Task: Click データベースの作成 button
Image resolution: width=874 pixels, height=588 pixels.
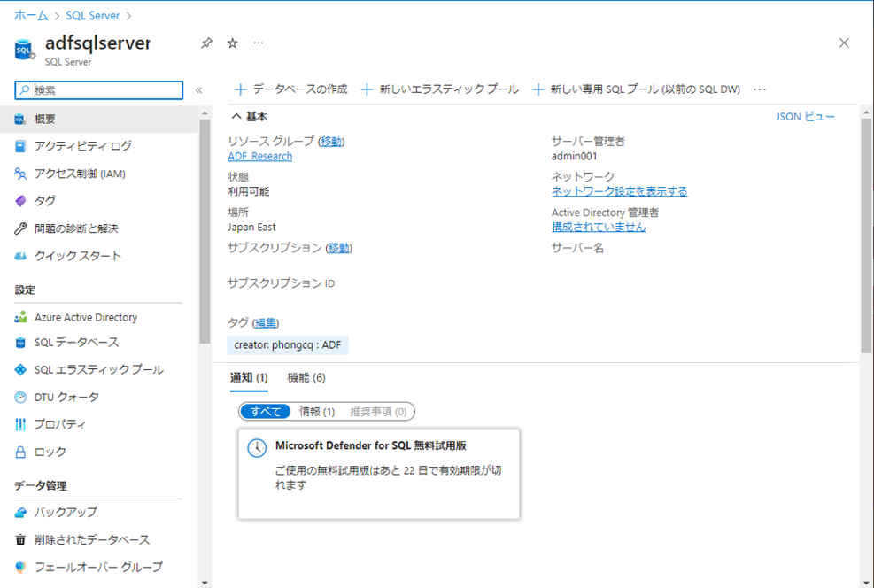Action: 290,89
